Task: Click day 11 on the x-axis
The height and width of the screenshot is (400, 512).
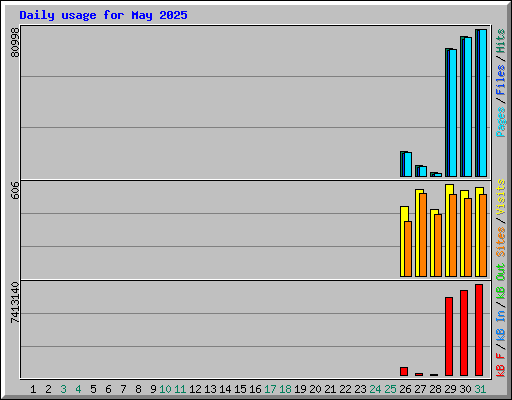Action: pyautogui.click(x=180, y=389)
